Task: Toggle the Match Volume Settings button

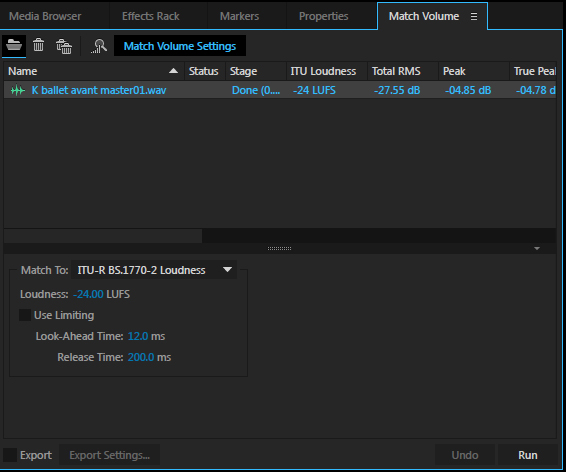Action: click(180, 46)
